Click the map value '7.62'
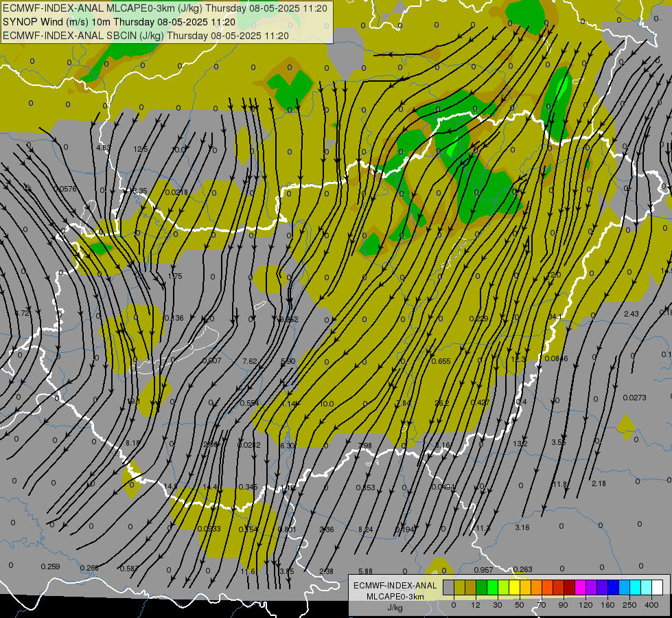This screenshot has width=672, height=618. 250,362
